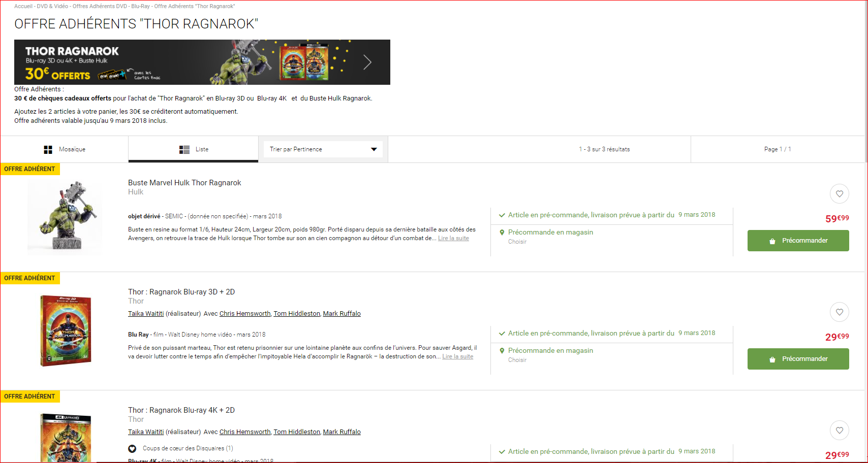This screenshot has width=868, height=463.
Task: Open Hulk bust product thumbnail
Action: 65,217
